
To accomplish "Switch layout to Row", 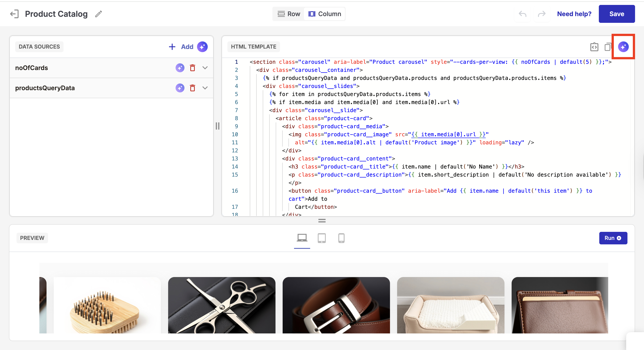I will point(289,14).
